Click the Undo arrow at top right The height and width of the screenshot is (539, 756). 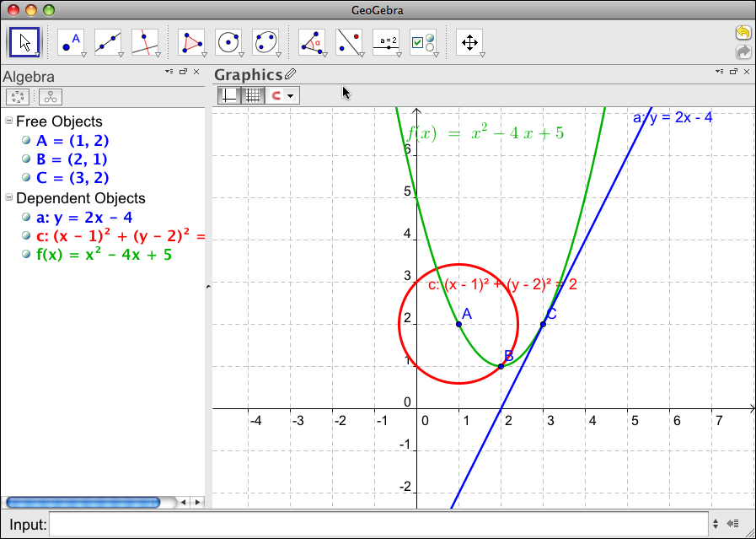pos(741,32)
